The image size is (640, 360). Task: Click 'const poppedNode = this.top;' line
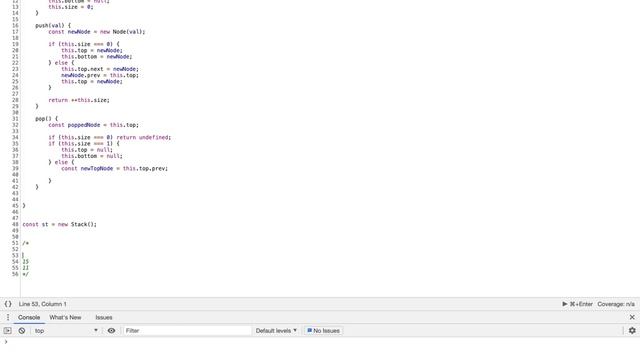click(93, 125)
